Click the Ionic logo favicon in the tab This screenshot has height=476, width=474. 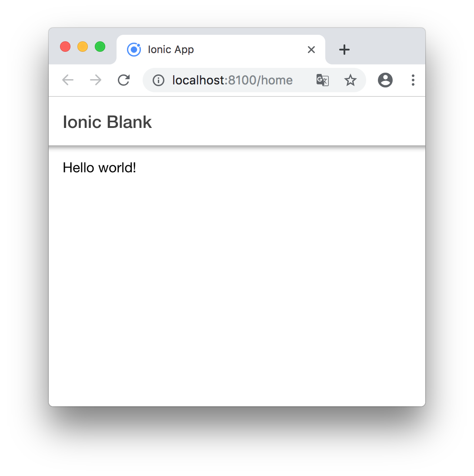134,49
